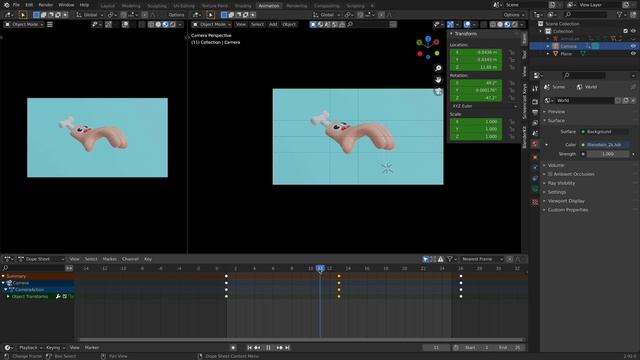Select the tweak tool icon in left toolbar header
This screenshot has width=640, height=360.
click(23, 15)
